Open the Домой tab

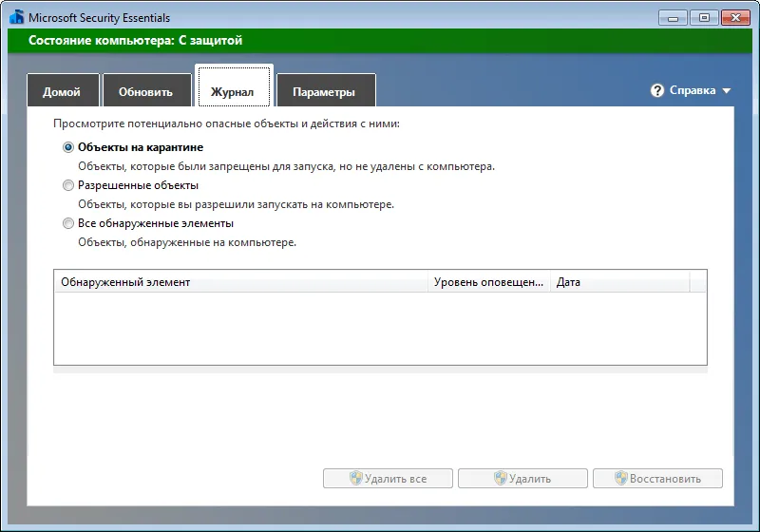[x=63, y=90]
